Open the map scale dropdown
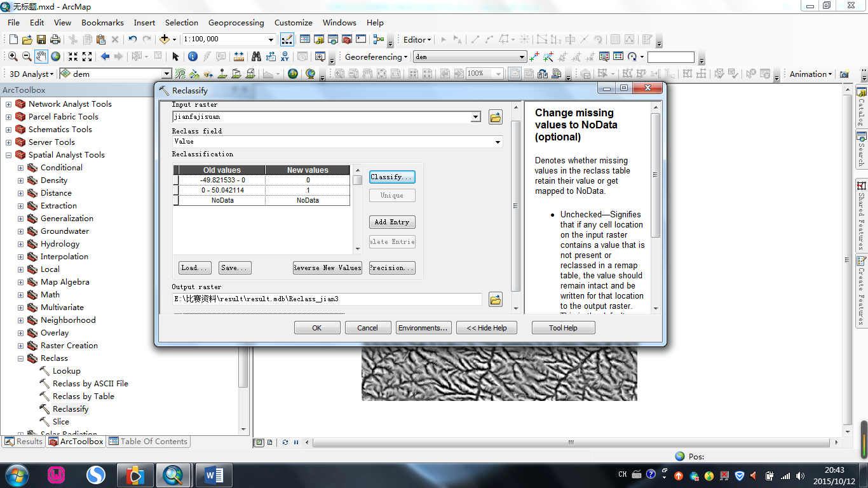Screen dimensions: 868x488 tap(271, 39)
